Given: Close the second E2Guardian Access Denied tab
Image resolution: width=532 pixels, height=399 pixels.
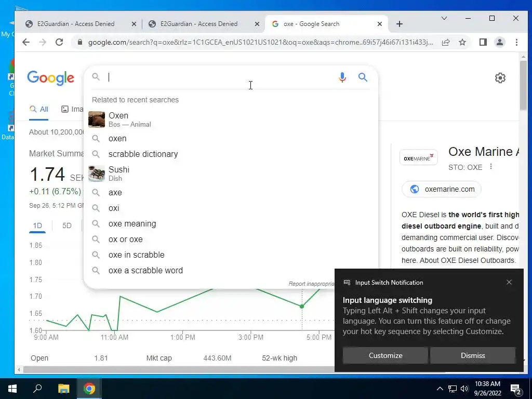Looking at the screenshot, I should pos(257,24).
